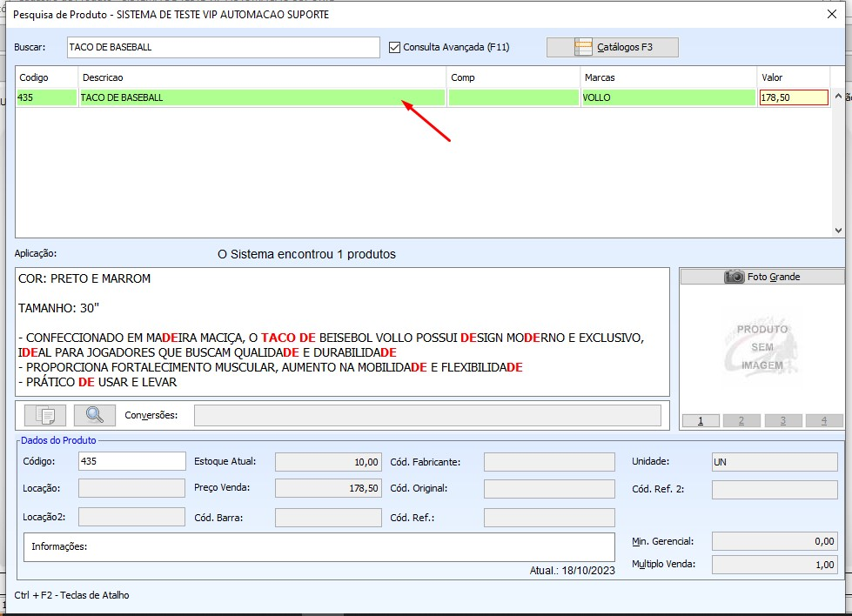Click the 'Atual.: 18/10/2023' date text
Screen dimensions: 852x616
pos(572,571)
